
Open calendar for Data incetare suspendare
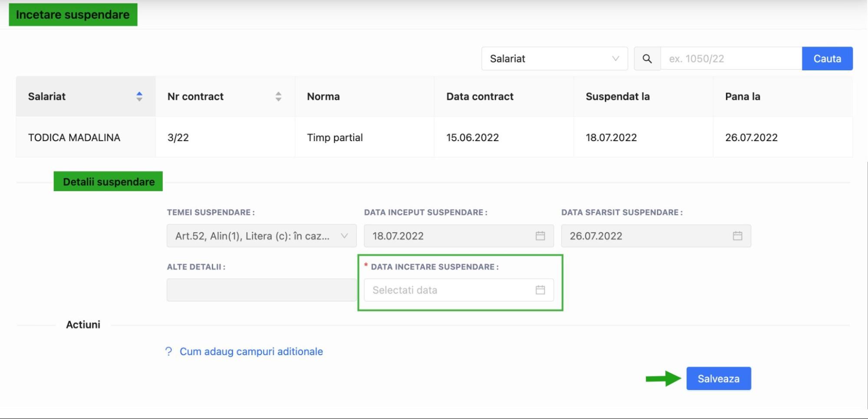(540, 290)
